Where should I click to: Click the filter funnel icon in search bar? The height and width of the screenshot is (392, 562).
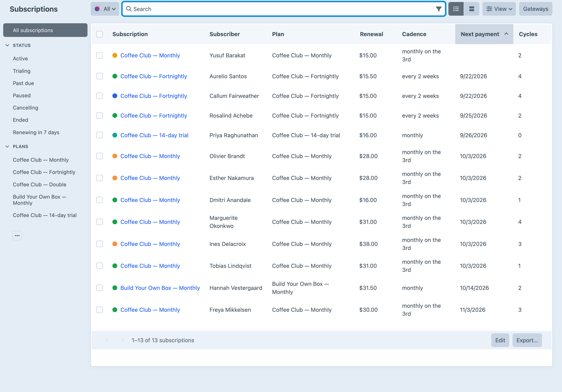click(x=438, y=9)
